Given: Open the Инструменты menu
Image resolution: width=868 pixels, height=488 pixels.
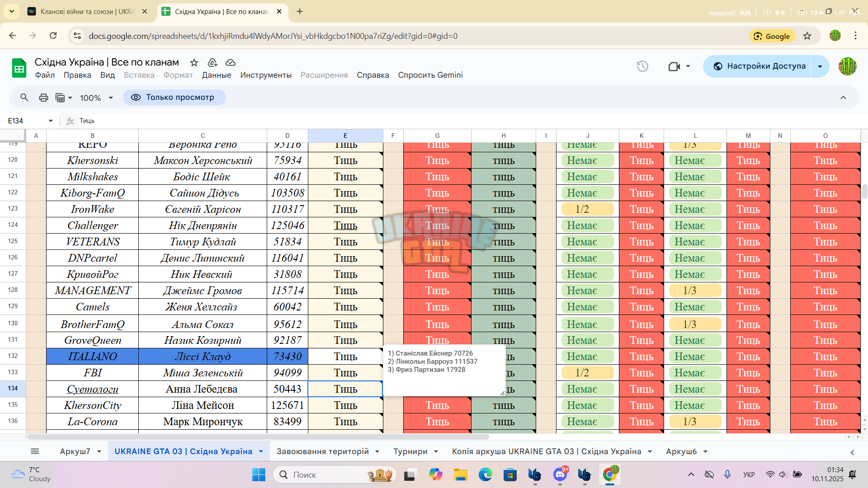Looking at the screenshot, I should [x=266, y=75].
